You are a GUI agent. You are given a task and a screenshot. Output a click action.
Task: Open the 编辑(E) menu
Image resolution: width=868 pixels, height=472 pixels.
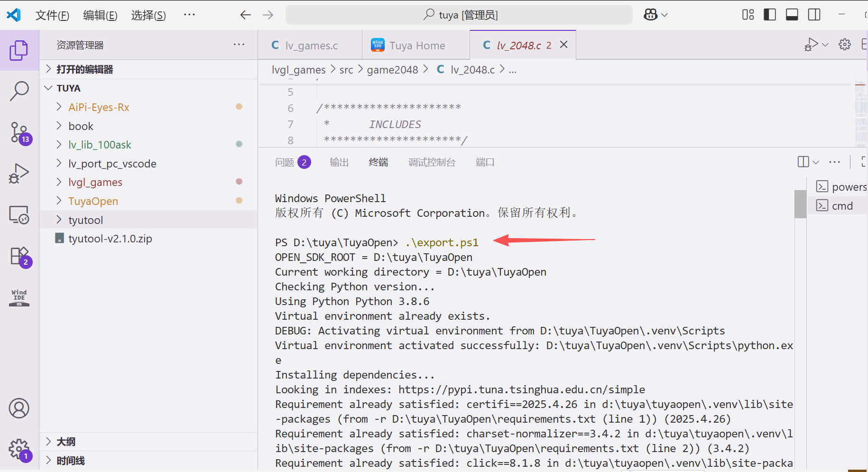[x=100, y=15]
